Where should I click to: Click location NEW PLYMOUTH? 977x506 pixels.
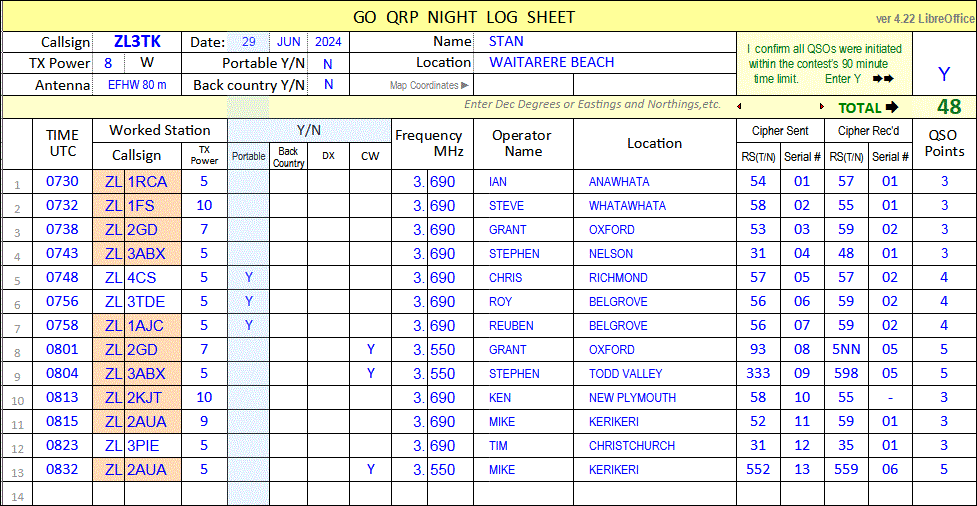pyautogui.click(x=654, y=398)
